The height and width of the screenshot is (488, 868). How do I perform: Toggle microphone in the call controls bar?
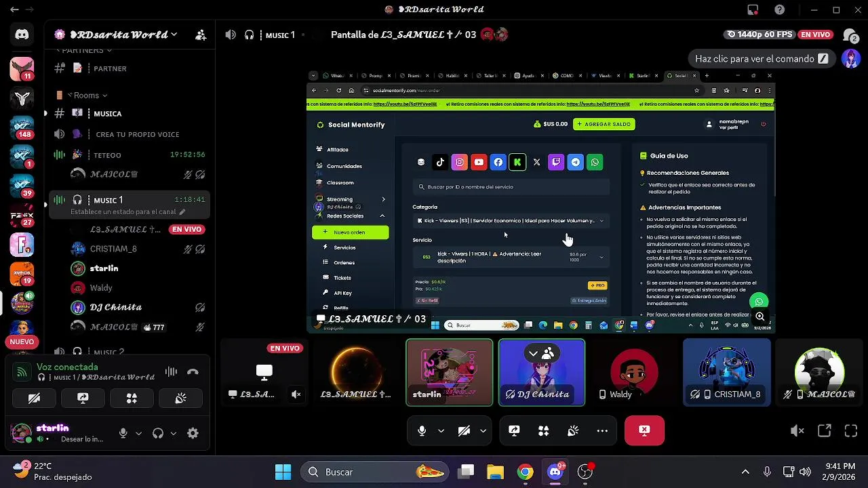point(422,430)
